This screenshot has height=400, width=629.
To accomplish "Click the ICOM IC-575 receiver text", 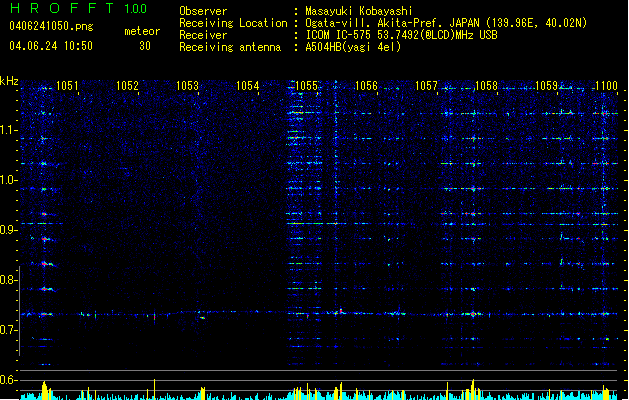I will [401, 35].
